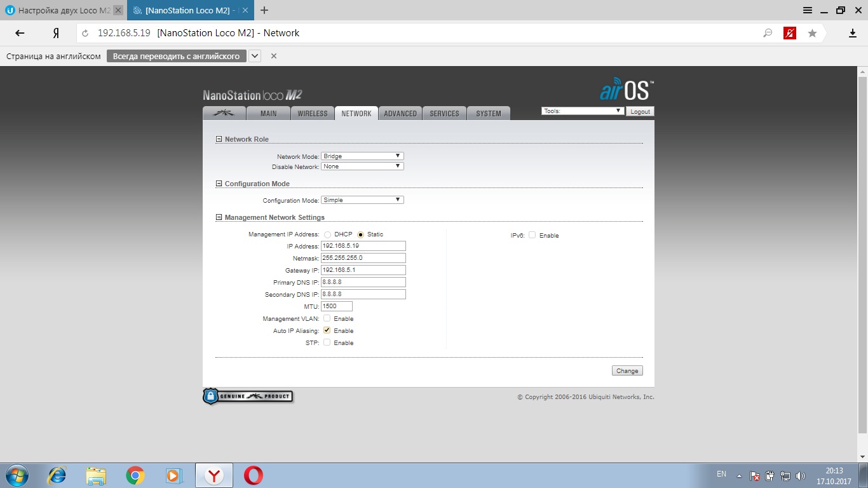Click the Change button
868x488 pixels.
627,370
